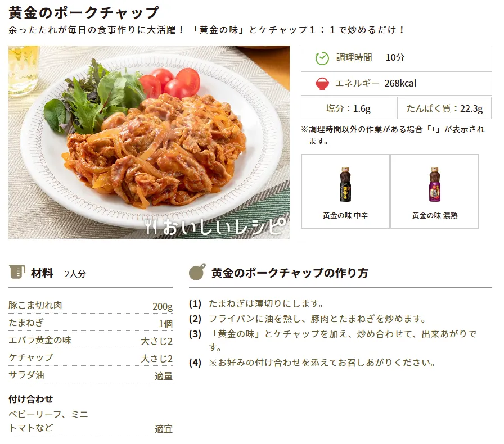Open the 黄金の味 中辛 product link

[345, 192]
